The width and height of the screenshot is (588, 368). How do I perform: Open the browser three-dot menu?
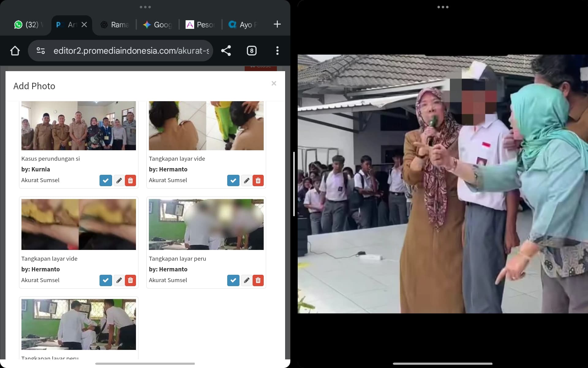[x=277, y=51]
